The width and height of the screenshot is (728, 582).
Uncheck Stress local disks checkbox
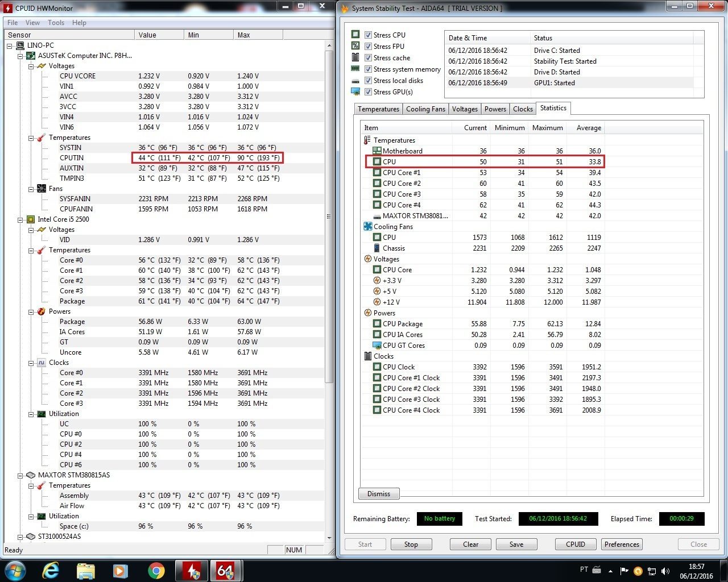[368, 80]
